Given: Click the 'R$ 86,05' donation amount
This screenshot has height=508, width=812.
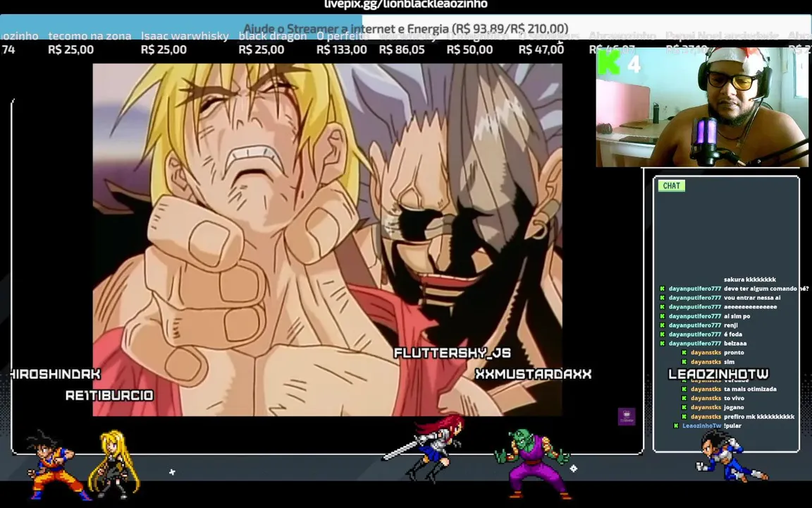Looking at the screenshot, I should click(402, 50).
